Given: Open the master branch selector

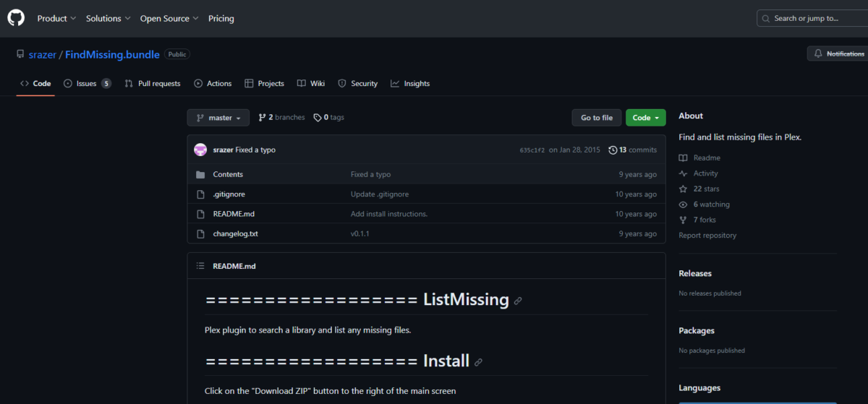Looking at the screenshot, I should pyautogui.click(x=218, y=118).
